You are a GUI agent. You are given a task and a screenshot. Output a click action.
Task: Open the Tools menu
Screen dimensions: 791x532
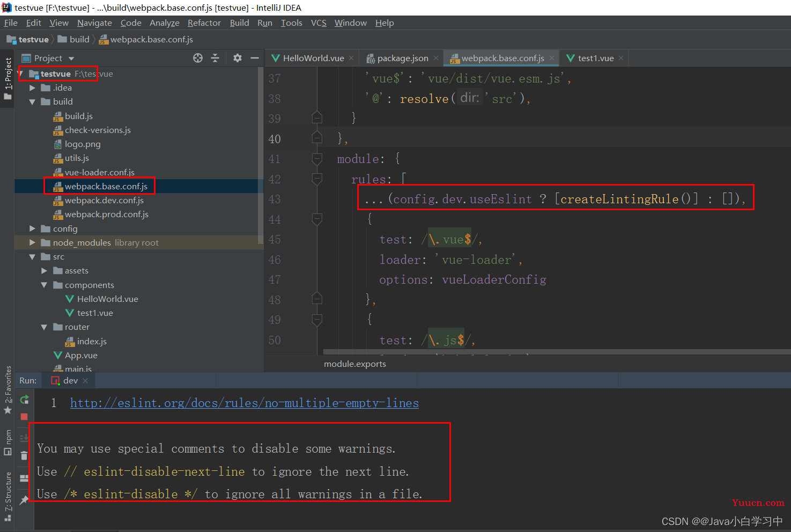291,23
